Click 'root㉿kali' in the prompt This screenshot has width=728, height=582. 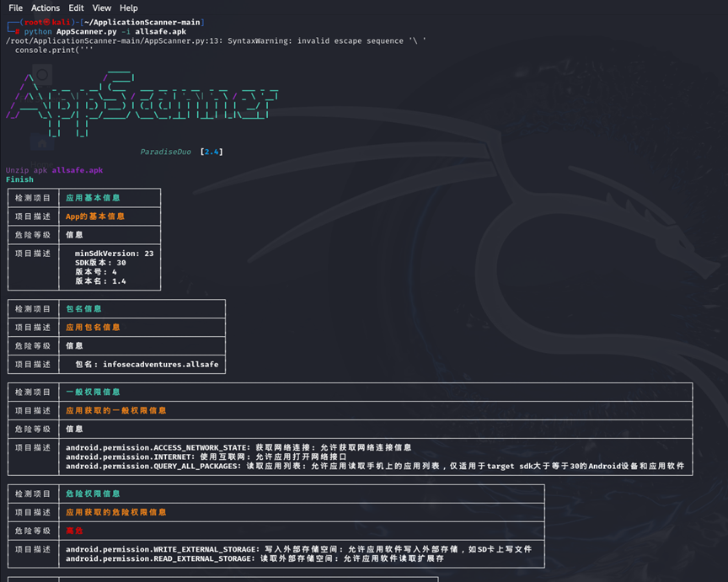(47, 22)
